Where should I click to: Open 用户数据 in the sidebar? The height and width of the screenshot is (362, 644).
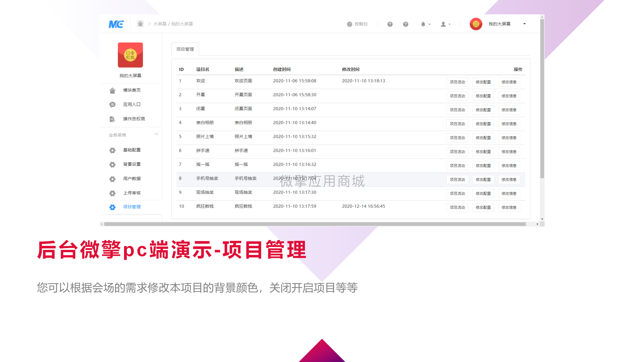tap(132, 178)
